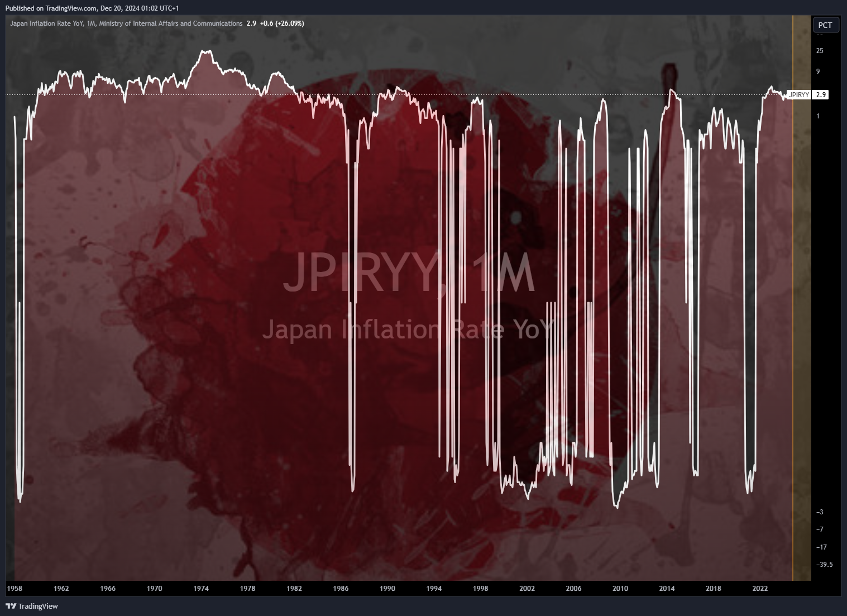This screenshot has height=616, width=847.
Task: Click the −39.5 level on the price scale
Action: pos(824,565)
